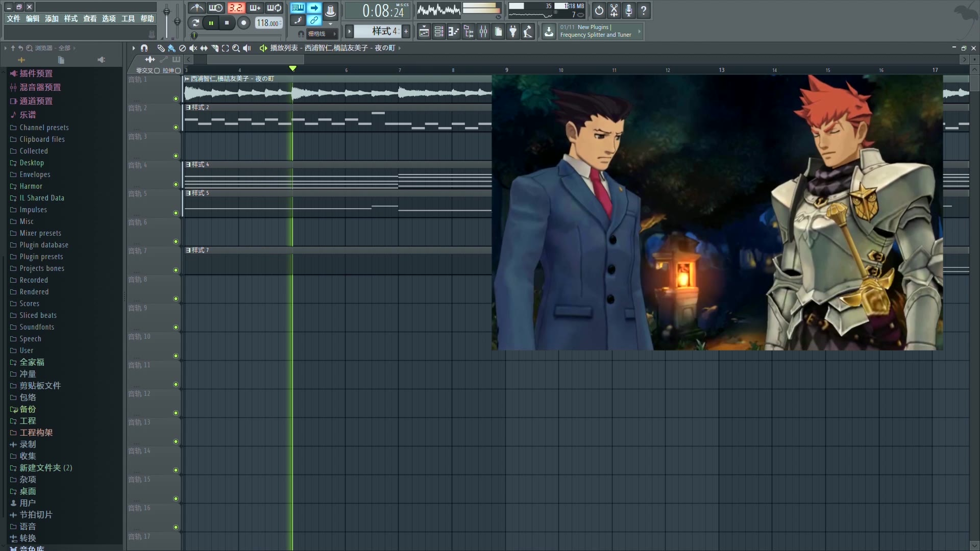Select the playlist slice tool
The height and width of the screenshot is (551, 980).
pyautogui.click(x=214, y=48)
